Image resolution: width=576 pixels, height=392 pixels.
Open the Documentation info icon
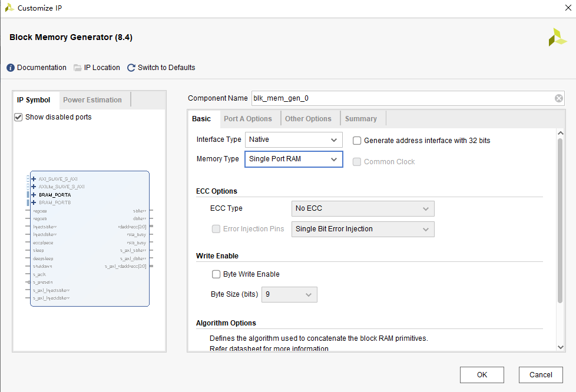[11, 68]
